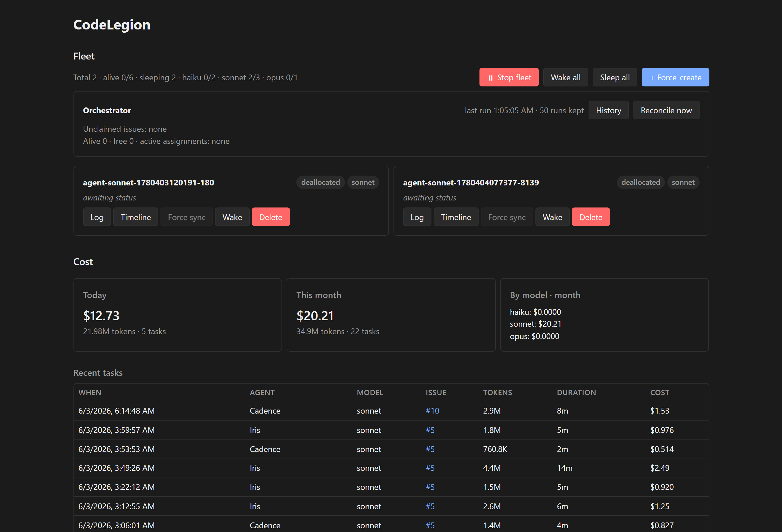The width and height of the screenshot is (782, 532).
Task: Click the MODEL column header
Action: click(370, 393)
